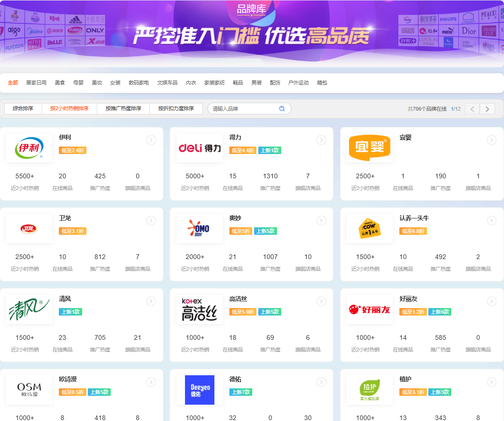The height and width of the screenshot is (421, 504).
Task: Expand the 植护 card arrow
Action: 491,382
